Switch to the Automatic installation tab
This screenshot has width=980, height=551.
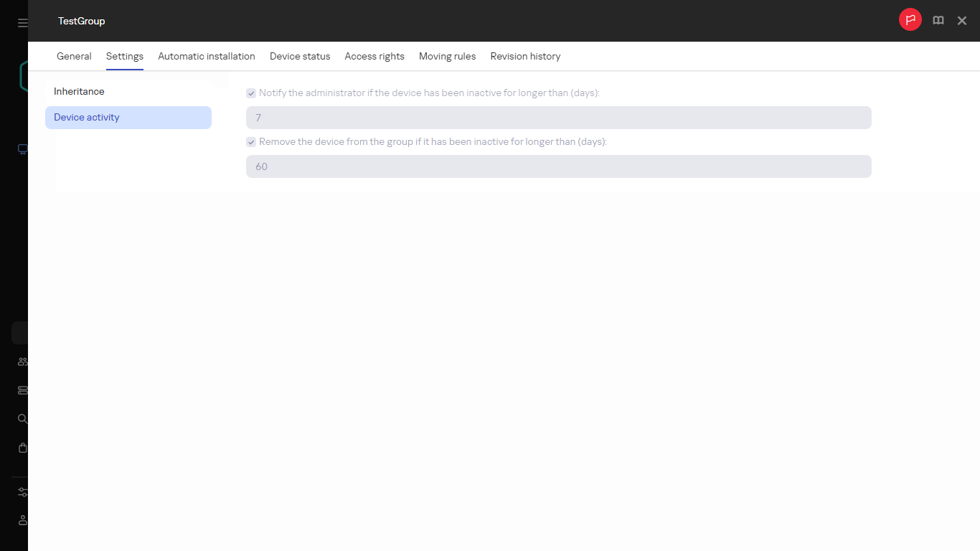click(206, 56)
